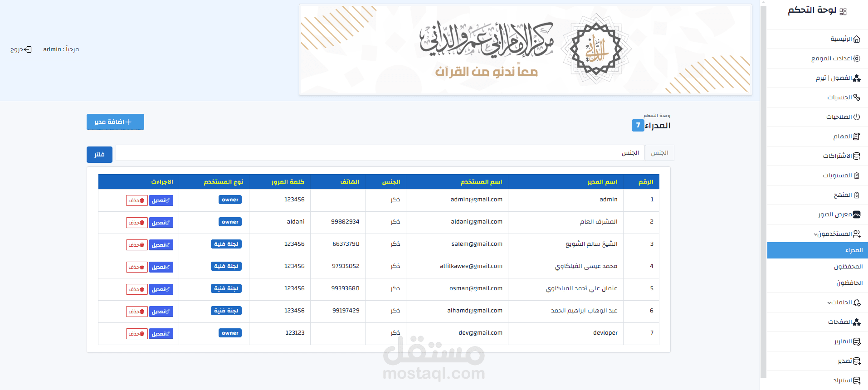Delete the عثمان علي أحمد الفيلكاوي row
This screenshot has width=868, height=390.
coord(137,289)
